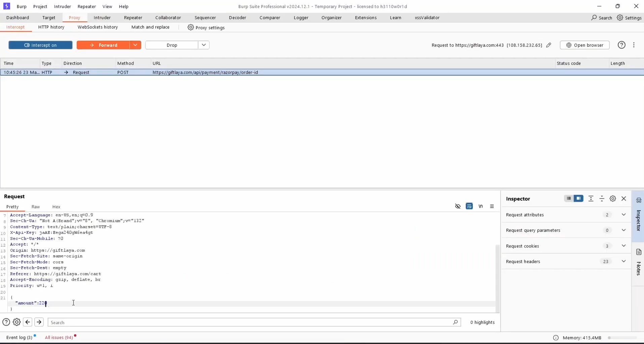Click the Open browser button
The width and height of the screenshot is (644, 344).
coord(584,45)
